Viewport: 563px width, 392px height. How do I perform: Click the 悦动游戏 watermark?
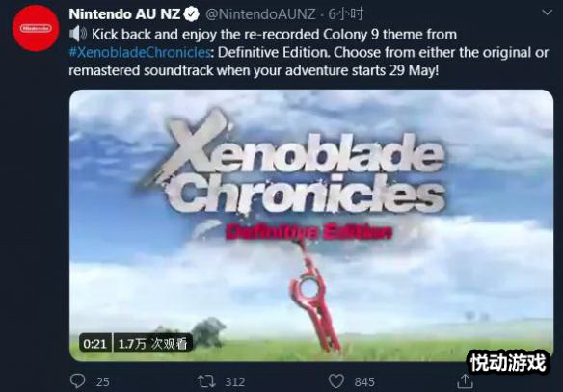[508, 362]
